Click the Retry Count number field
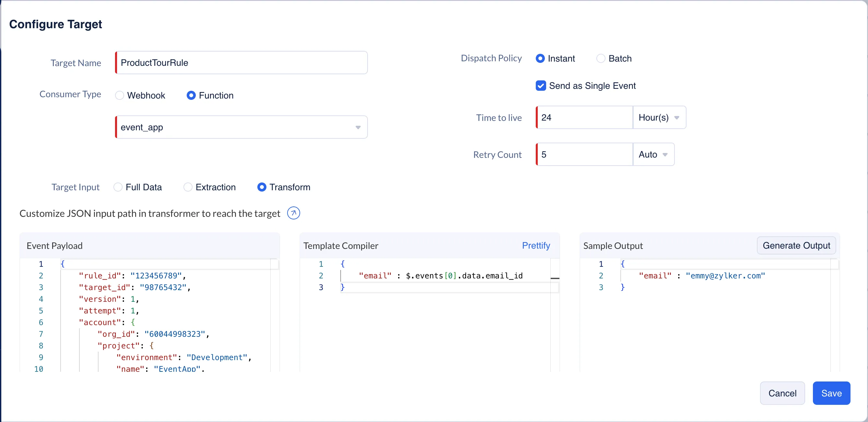This screenshot has height=422, width=868. pos(585,154)
